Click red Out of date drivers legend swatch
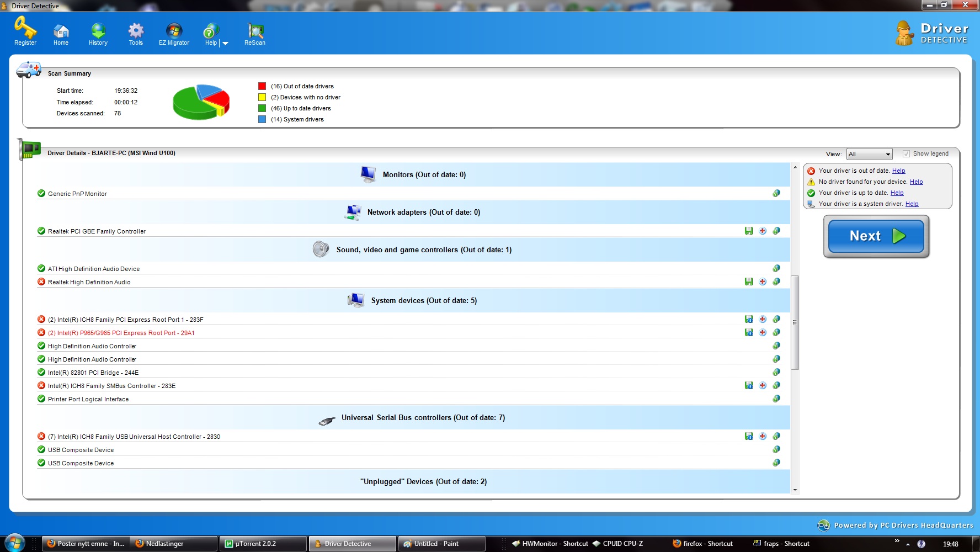The height and width of the screenshot is (552, 980). coord(262,86)
